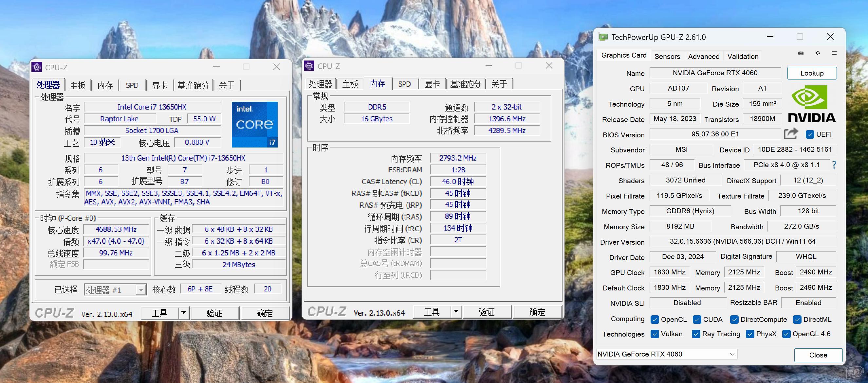
Task: Click the Lookup button in GPU-Z
Action: pyautogui.click(x=812, y=73)
